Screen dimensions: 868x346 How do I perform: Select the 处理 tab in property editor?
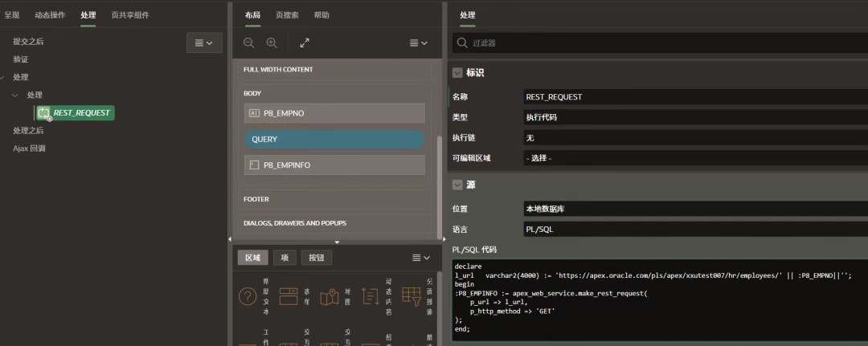click(x=467, y=15)
